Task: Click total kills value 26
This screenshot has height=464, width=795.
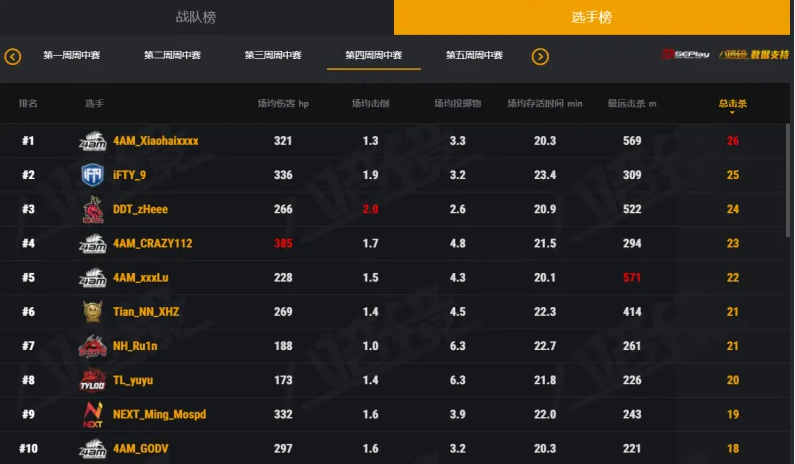Action: (x=733, y=141)
